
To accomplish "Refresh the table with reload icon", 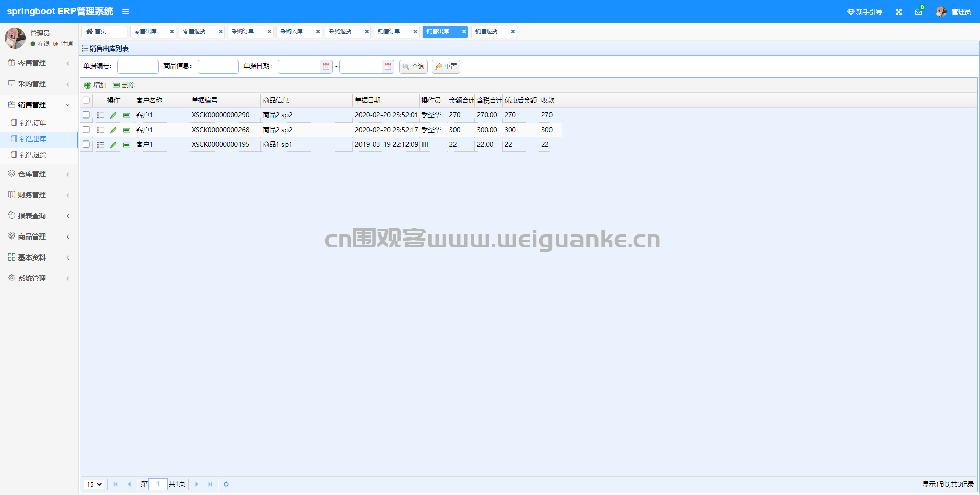I will pyautogui.click(x=226, y=484).
